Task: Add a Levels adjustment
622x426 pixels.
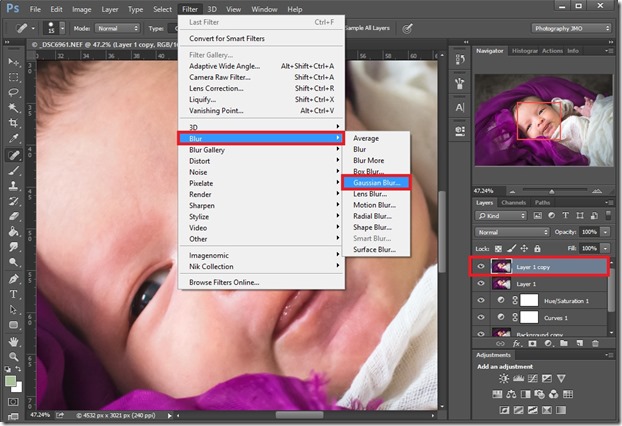Action: pyautogui.click(x=518, y=378)
